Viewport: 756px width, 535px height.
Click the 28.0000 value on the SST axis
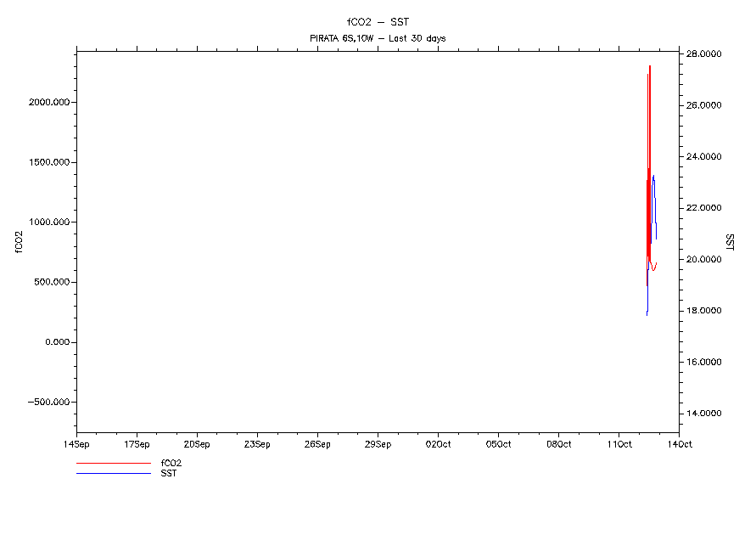click(703, 54)
